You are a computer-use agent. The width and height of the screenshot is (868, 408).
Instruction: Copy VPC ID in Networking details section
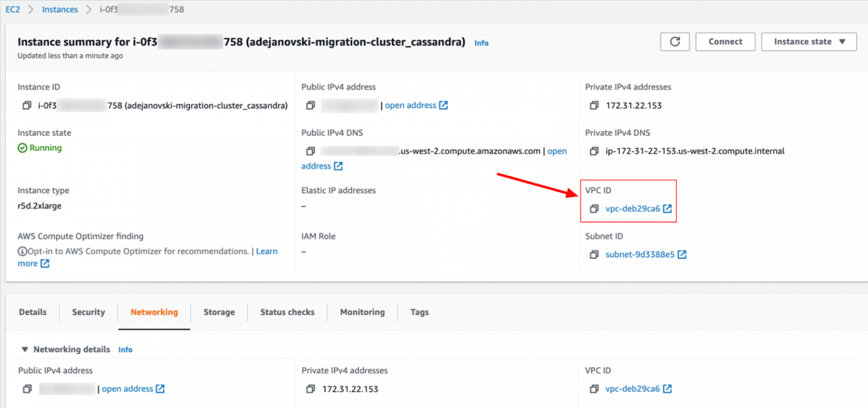593,389
